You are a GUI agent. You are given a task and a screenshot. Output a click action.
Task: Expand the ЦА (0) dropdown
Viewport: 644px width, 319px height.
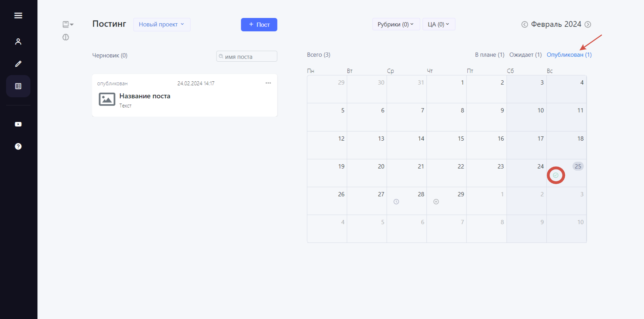coord(439,24)
